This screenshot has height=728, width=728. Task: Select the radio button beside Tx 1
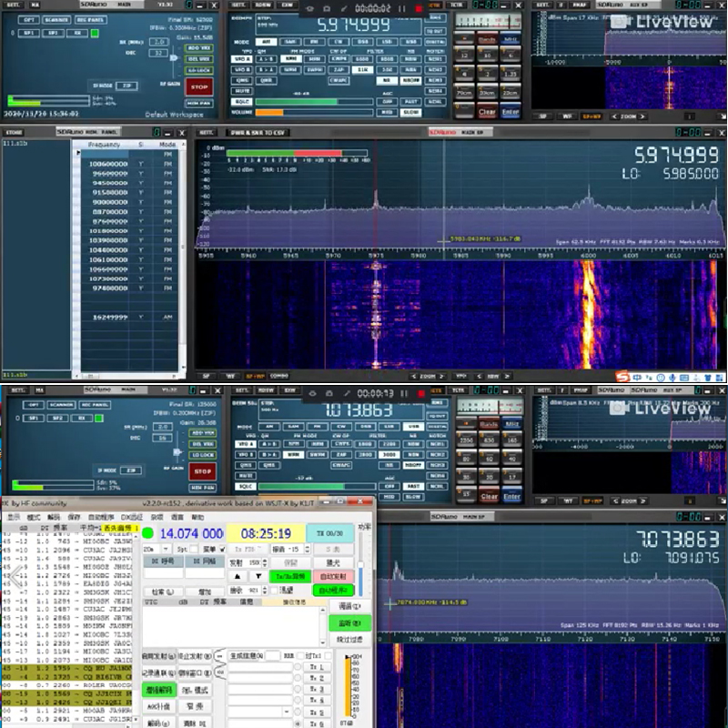(x=298, y=667)
